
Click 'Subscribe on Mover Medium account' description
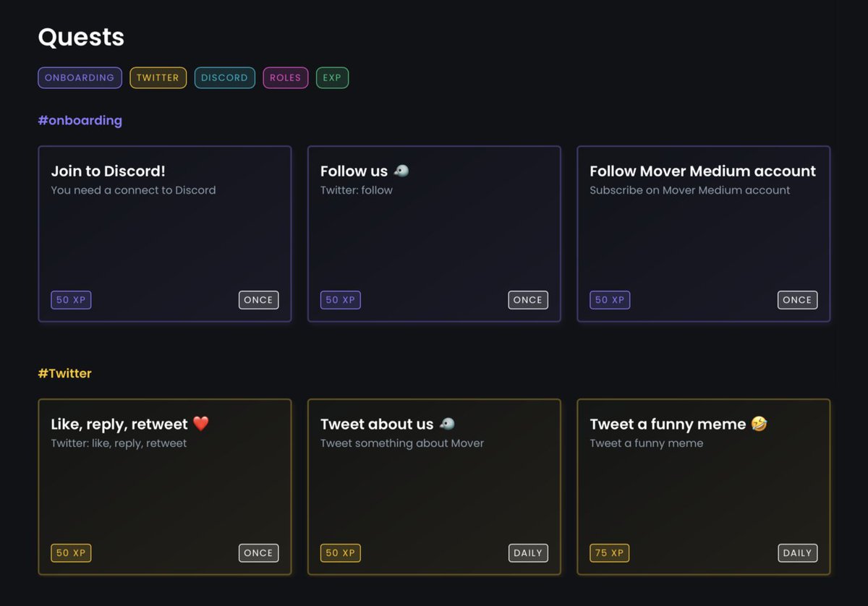click(690, 190)
